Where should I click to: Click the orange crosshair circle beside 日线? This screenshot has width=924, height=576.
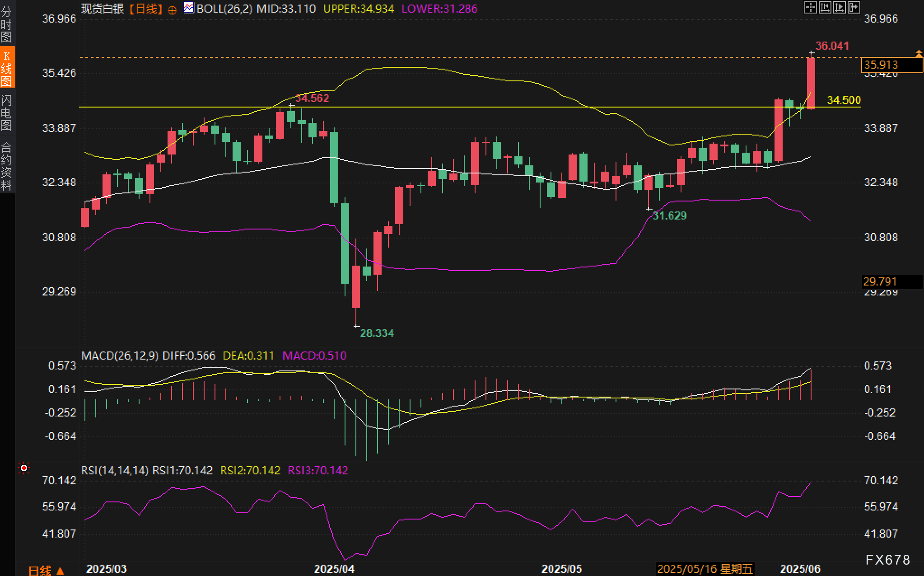(x=172, y=10)
